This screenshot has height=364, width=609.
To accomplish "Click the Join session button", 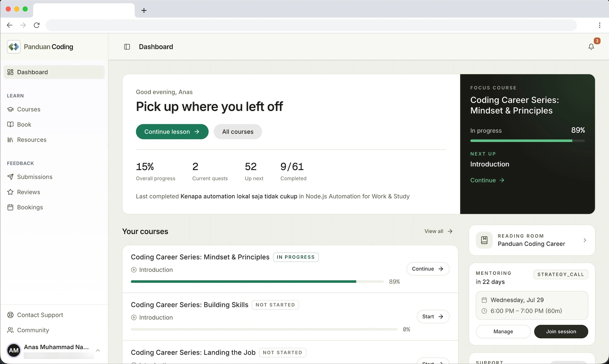I will 561,332.
